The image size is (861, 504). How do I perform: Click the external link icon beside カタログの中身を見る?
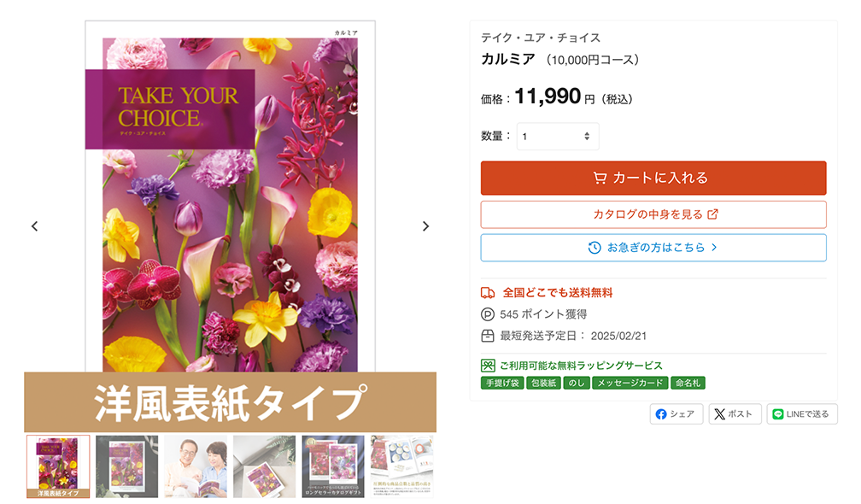tap(712, 214)
